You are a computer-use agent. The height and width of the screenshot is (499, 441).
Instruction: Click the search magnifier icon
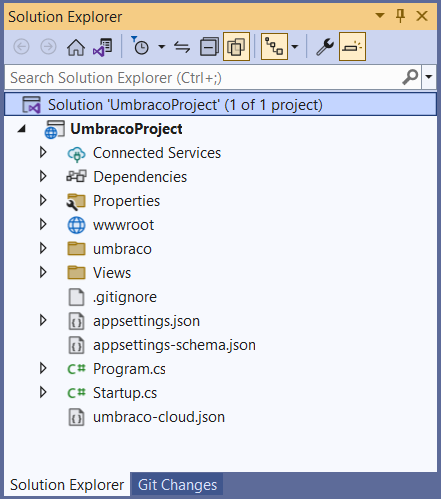coord(410,77)
